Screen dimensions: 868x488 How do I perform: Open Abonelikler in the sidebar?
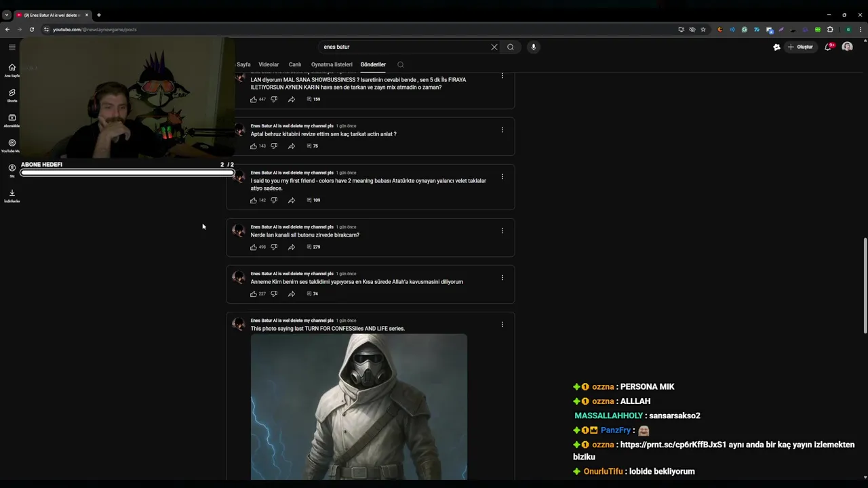(x=12, y=121)
